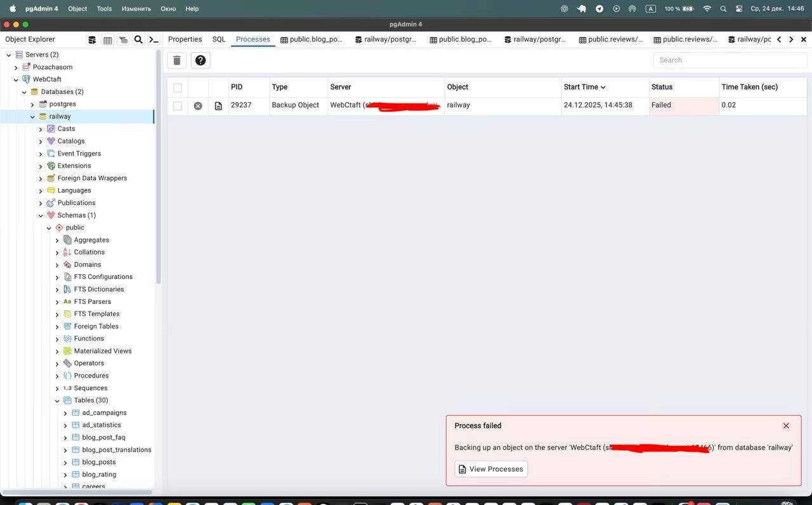This screenshot has height=505, width=812.
Task: Open the View Data grid icon
Action: (x=107, y=39)
